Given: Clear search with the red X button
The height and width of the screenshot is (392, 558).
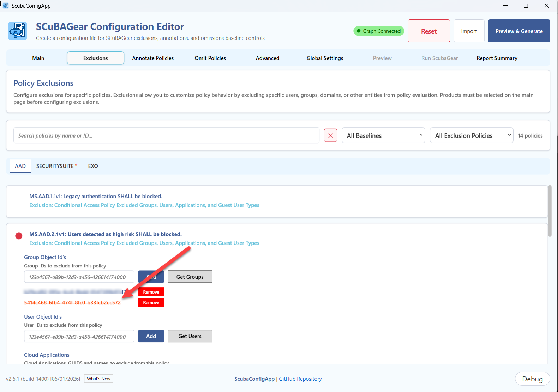Looking at the screenshot, I should pos(330,135).
